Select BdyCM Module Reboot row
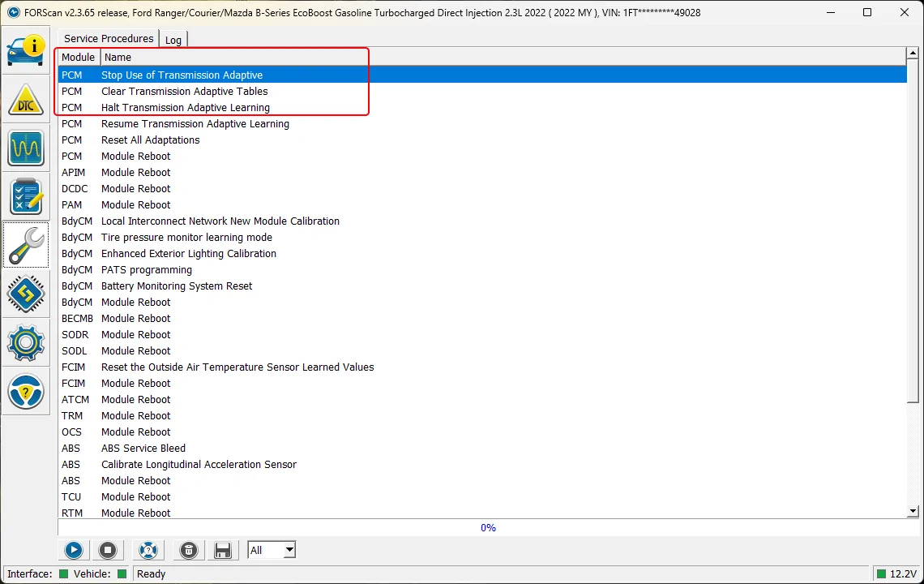 coord(482,302)
